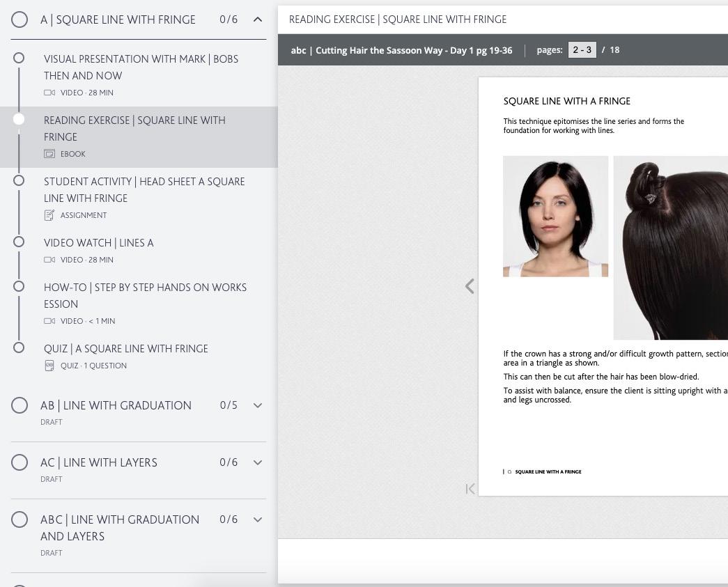This screenshot has height=587, width=728.
Task: Open Quiz | A Square Line With Fringe
Action: (x=126, y=348)
